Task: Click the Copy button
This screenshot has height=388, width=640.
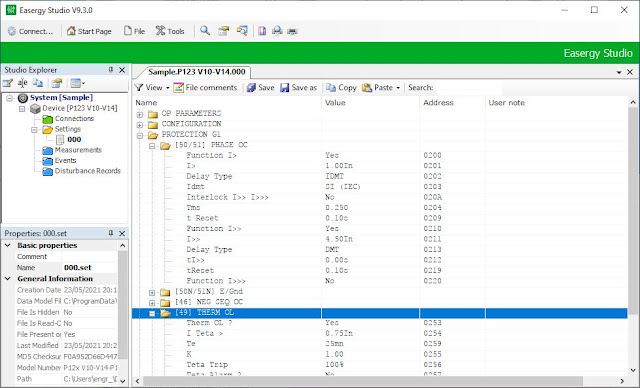Action: coord(341,87)
